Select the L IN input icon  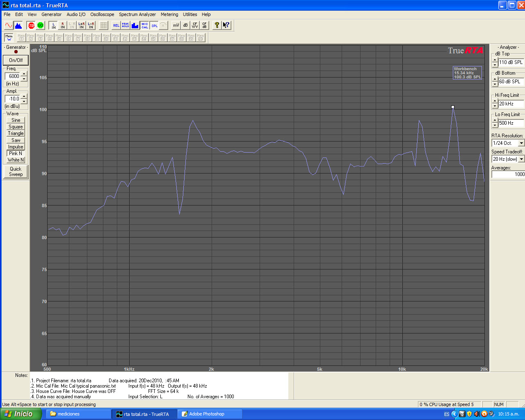53,25
